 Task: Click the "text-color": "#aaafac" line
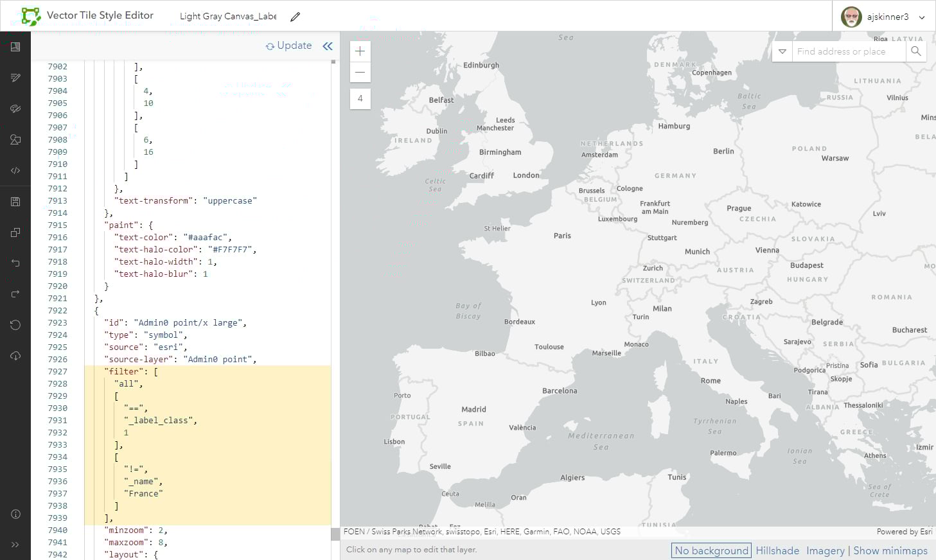pyautogui.click(x=173, y=237)
